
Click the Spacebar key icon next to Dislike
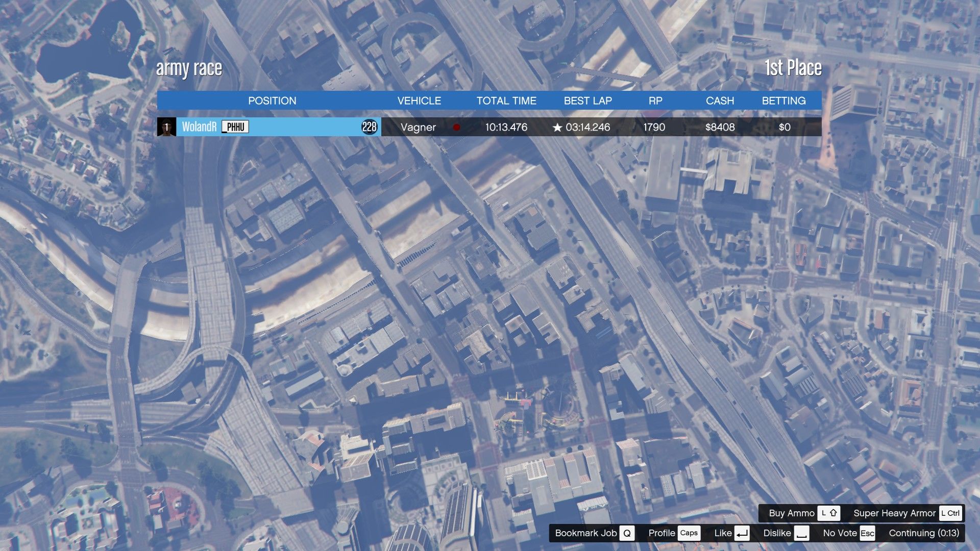pos(802,533)
